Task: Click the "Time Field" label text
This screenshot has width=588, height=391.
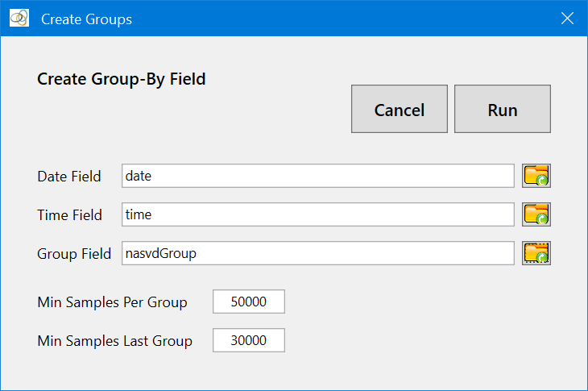Action: coord(69,215)
